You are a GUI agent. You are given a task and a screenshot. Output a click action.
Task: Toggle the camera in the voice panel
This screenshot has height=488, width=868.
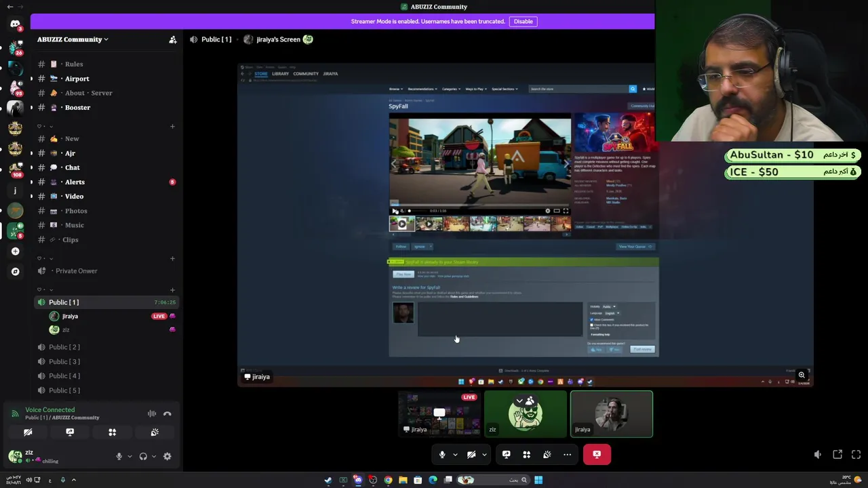(28, 432)
